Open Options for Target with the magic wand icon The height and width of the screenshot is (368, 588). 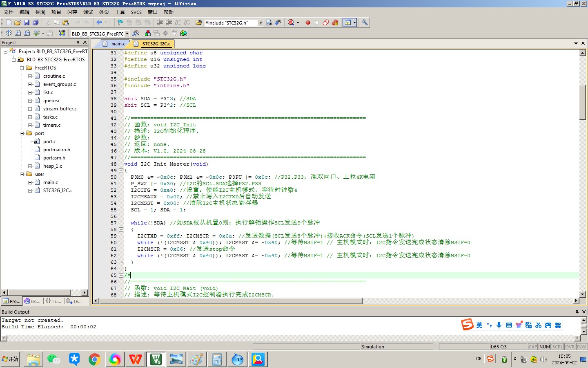tap(136, 33)
